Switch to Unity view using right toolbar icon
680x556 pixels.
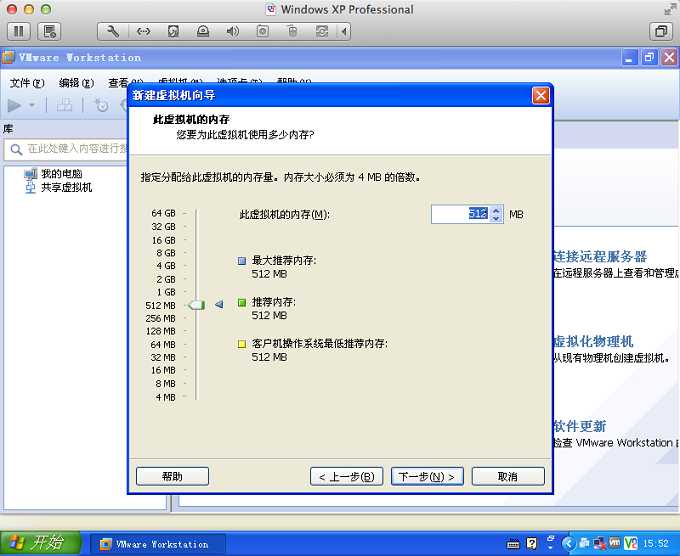coord(661,31)
